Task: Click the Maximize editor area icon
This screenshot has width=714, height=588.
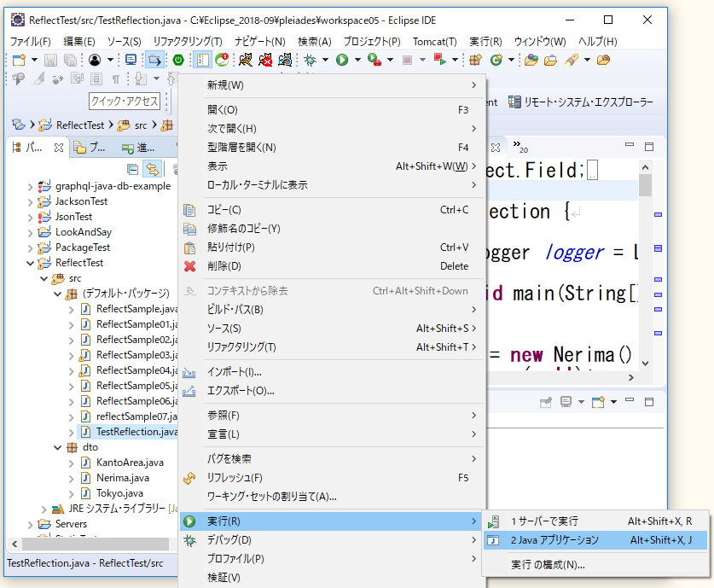Action: (649, 146)
